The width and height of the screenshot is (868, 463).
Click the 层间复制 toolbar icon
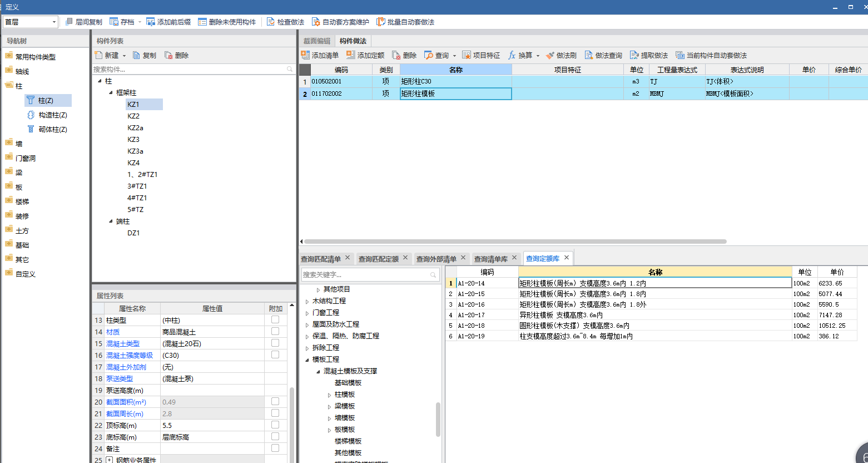(x=70, y=22)
